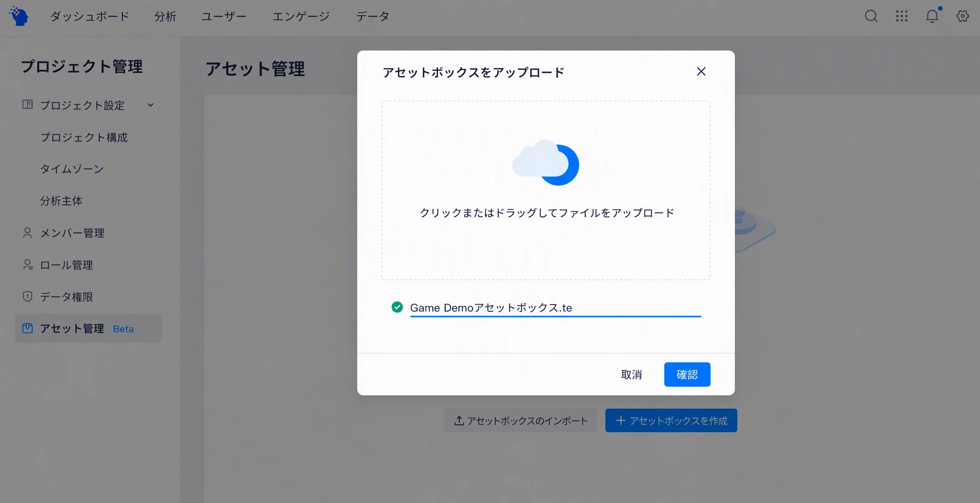
Task: Open the データ menu
Action: tap(372, 16)
